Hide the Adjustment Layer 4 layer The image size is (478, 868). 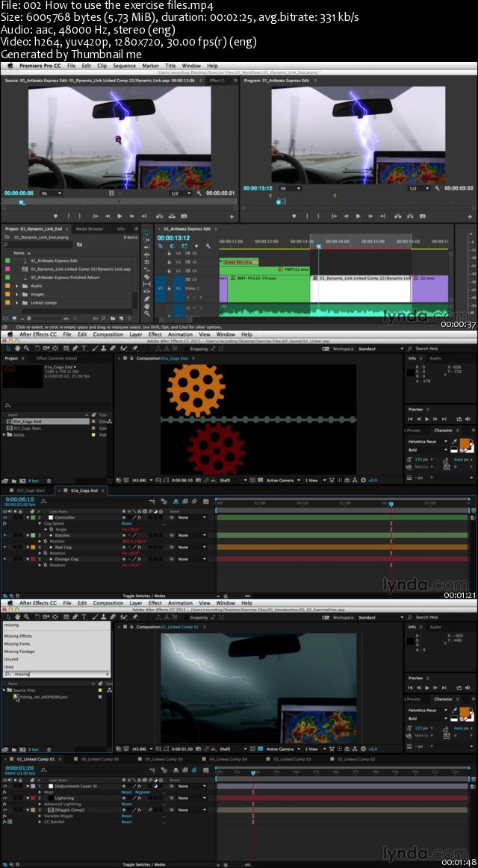tap(4, 786)
